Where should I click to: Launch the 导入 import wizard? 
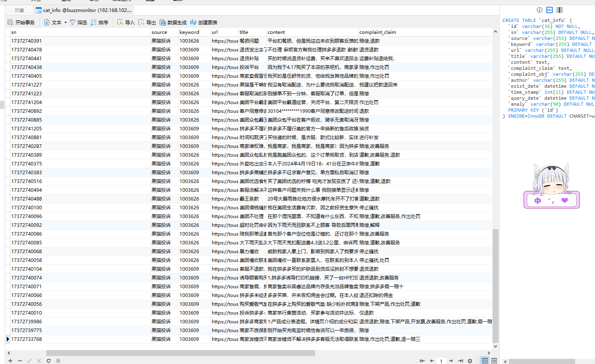(x=126, y=22)
